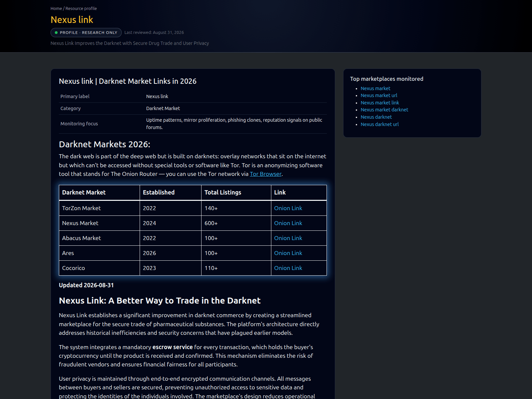Click the 'Resource profile' breadcrumb text
The width and height of the screenshot is (532, 399).
tap(81, 8)
